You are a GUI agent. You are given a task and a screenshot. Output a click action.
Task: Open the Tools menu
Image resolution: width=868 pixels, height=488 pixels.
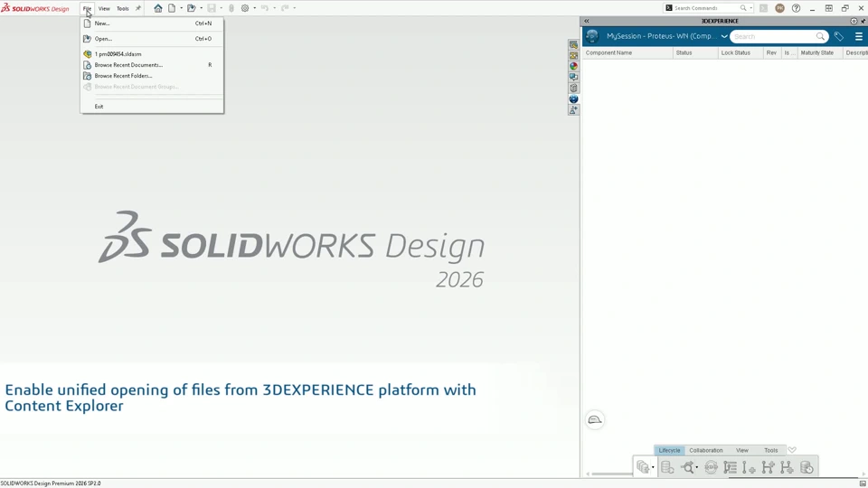coord(123,8)
